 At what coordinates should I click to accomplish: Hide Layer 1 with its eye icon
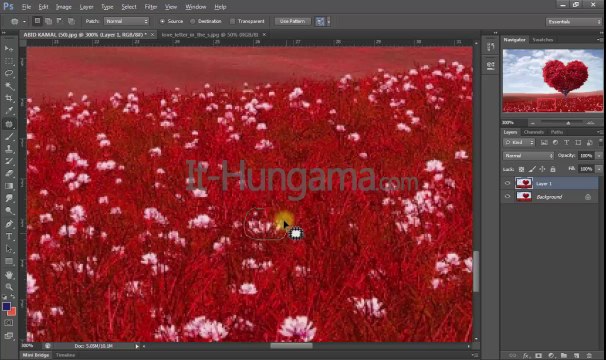click(507, 183)
